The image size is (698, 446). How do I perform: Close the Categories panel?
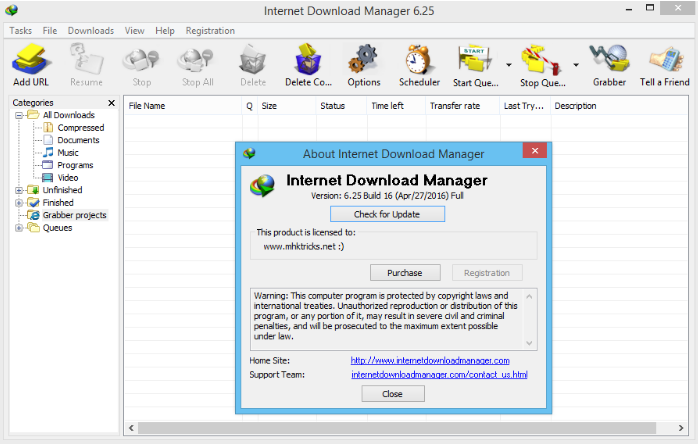pos(111,103)
